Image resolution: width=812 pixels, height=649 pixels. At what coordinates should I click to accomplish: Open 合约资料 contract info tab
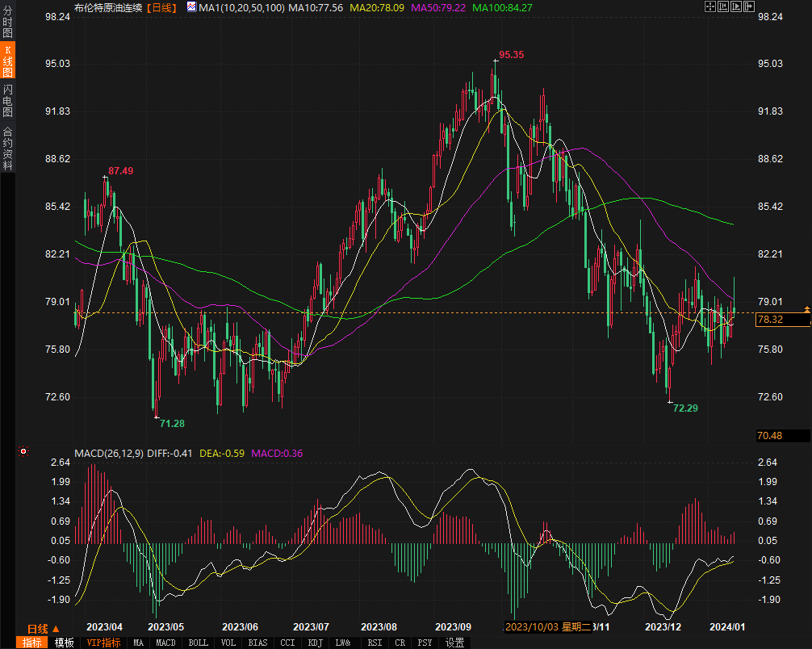pyautogui.click(x=8, y=149)
